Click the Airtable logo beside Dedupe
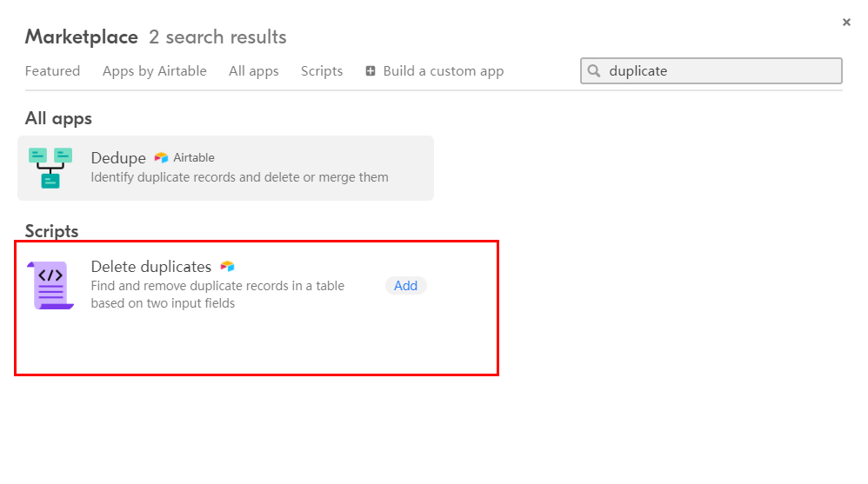Image resolution: width=868 pixels, height=484 pixels. (161, 157)
